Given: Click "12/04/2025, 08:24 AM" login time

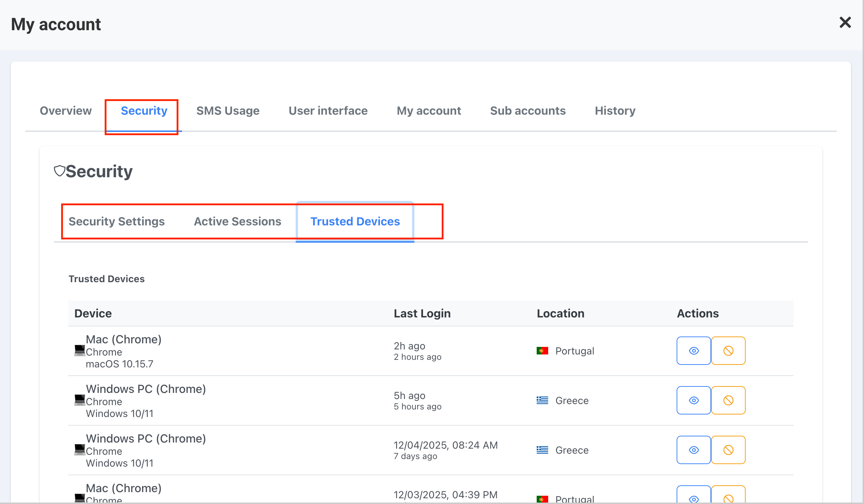Looking at the screenshot, I should [446, 445].
